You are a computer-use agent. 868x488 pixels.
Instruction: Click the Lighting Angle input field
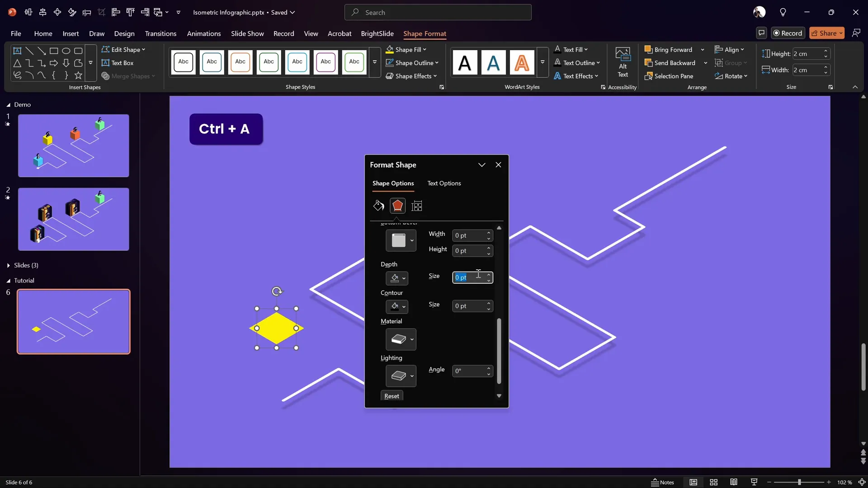tap(469, 371)
